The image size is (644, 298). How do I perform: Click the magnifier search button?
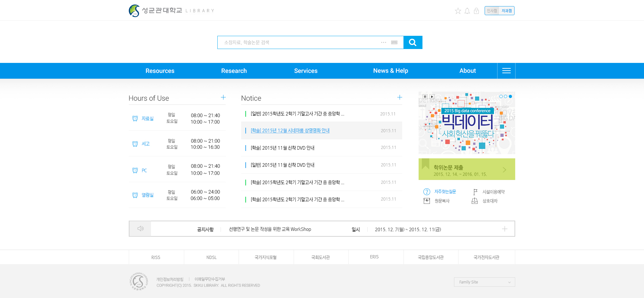pyautogui.click(x=412, y=42)
